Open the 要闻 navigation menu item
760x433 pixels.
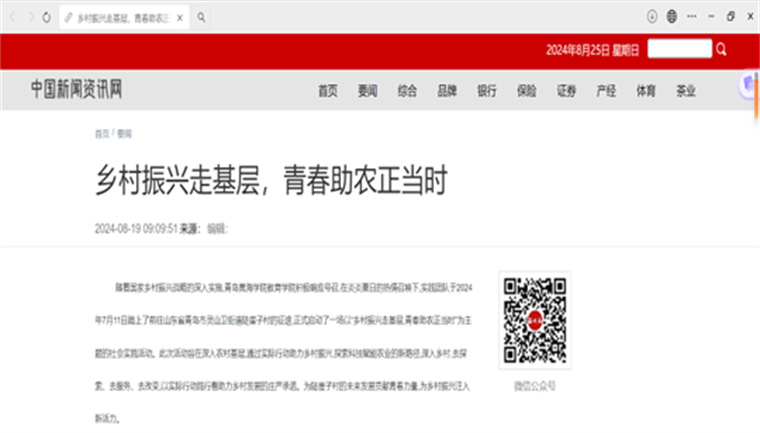point(368,91)
